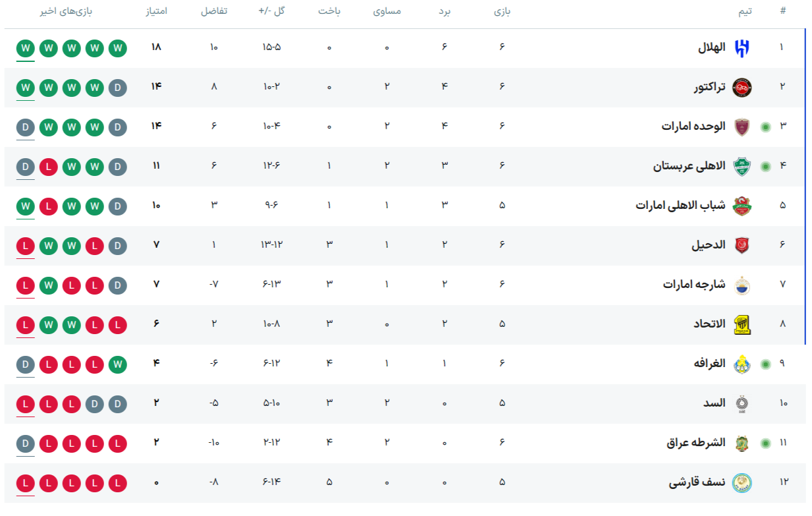Click the تفاضل column header
Screen dimensions: 812x516
tap(214, 11)
